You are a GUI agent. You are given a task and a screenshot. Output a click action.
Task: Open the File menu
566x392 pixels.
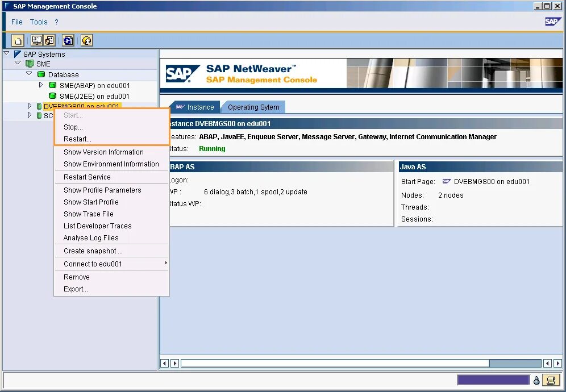coord(16,22)
